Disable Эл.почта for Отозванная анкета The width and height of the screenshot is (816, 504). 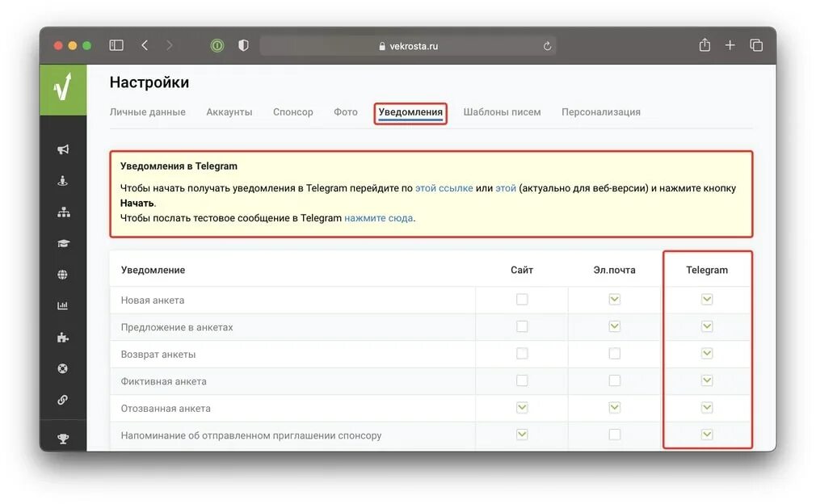pos(615,407)
